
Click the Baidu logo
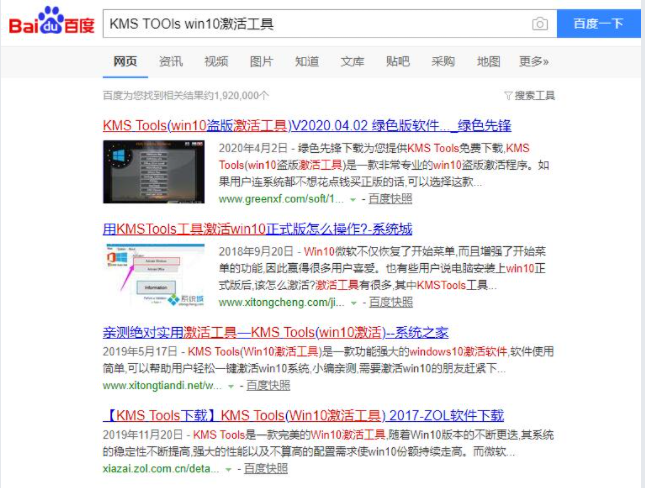(x=51, y=24)
